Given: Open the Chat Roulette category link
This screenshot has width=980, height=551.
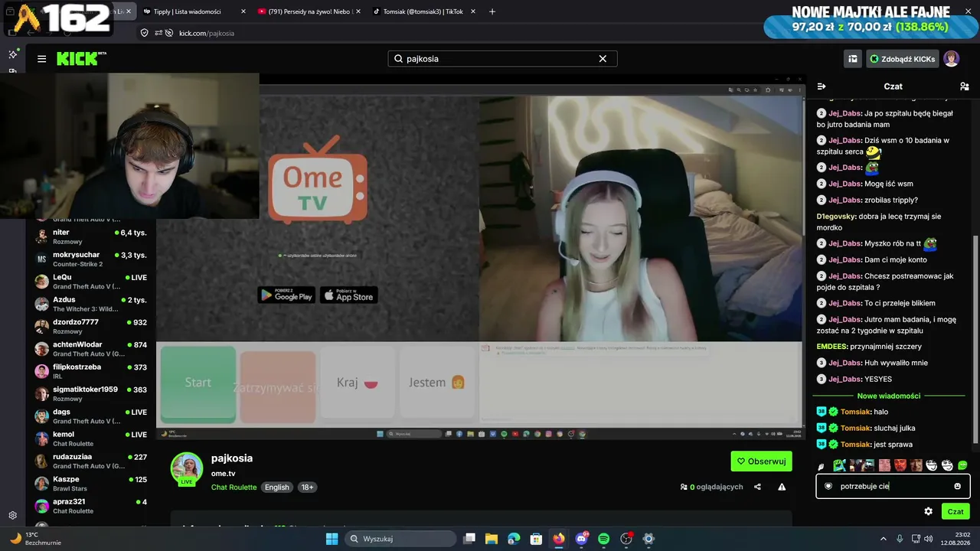Looking at the screenshot, I should 234,487.
